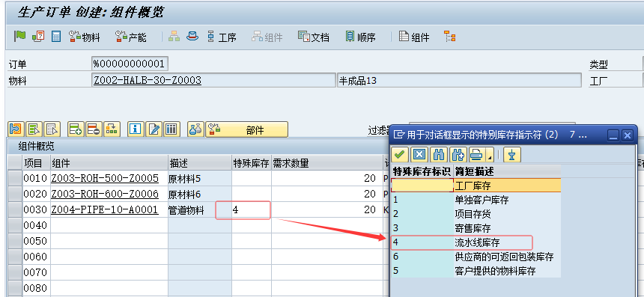Click material link Z002-HALB-30-Z0003

click(x=148, y=80)
